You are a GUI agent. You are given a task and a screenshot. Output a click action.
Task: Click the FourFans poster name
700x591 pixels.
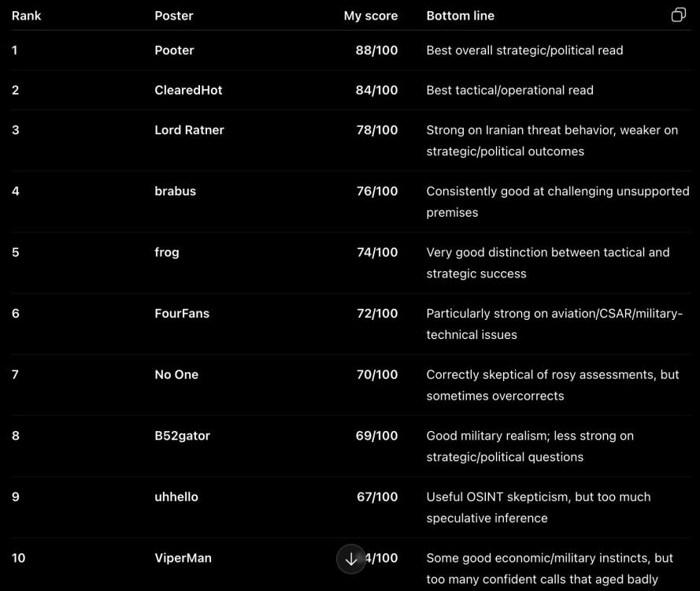182,314
